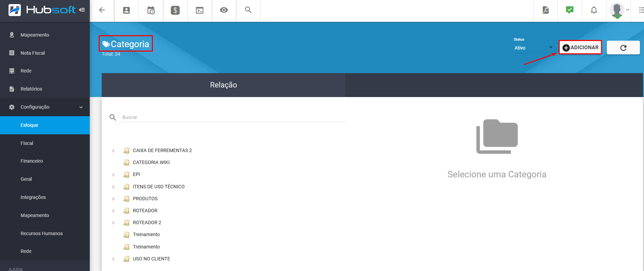Select Recursos Humanos submenu item
This screenshot has width=644, height=271.
point(45,233)
